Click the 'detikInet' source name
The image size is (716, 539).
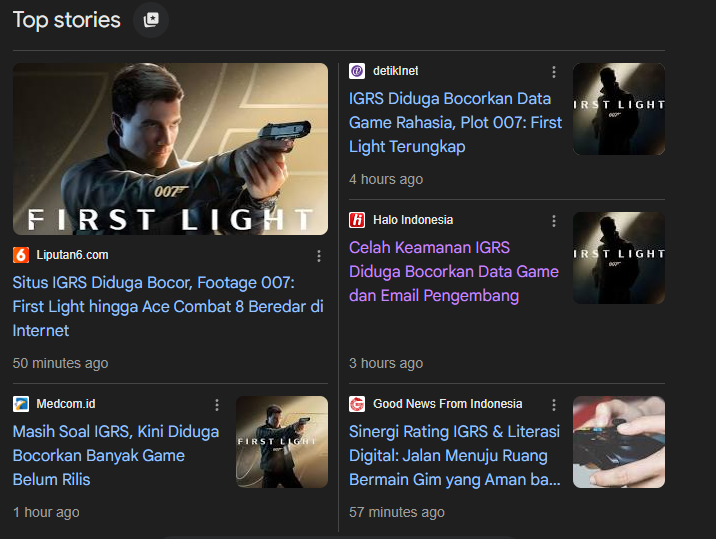click(395, 71)
